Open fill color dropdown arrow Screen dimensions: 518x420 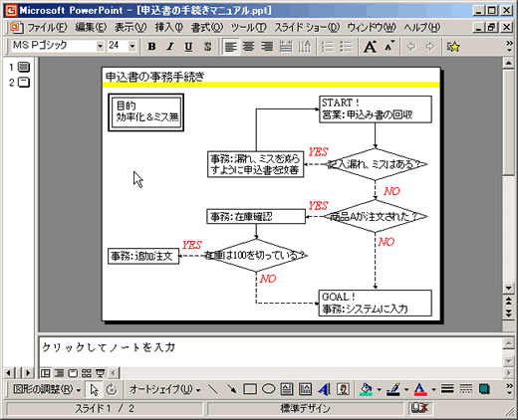[x=379, y=390]
